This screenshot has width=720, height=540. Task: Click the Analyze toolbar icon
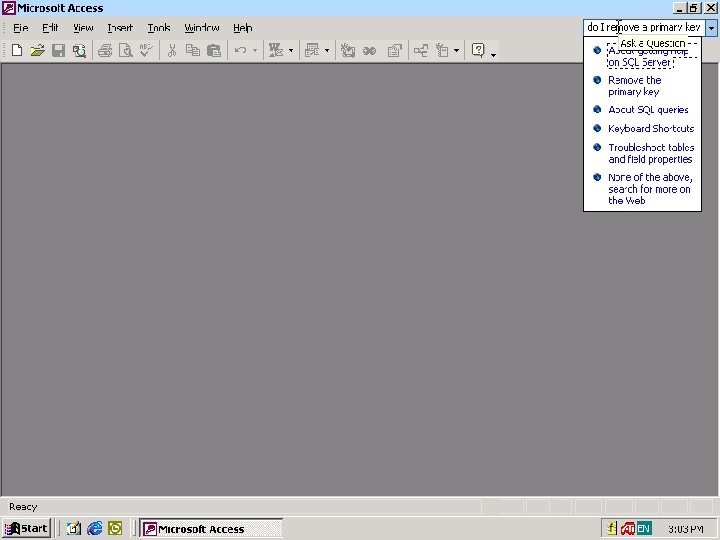312,50
